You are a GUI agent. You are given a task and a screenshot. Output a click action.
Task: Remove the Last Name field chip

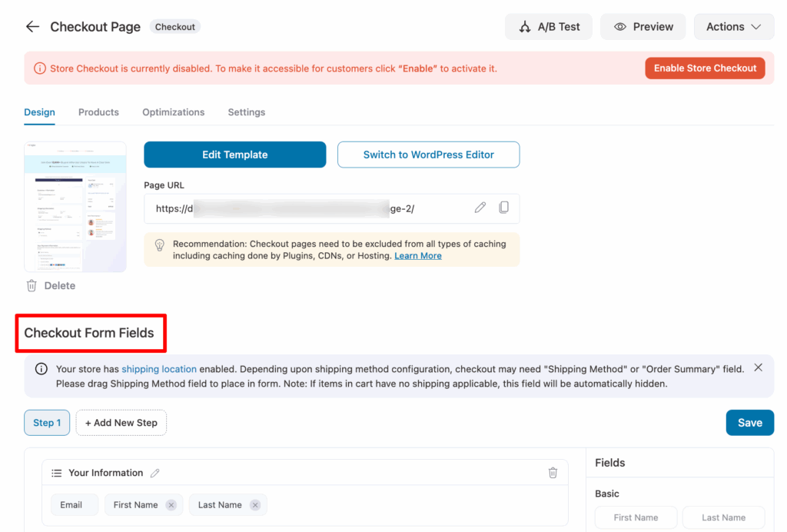pos(254,504)
